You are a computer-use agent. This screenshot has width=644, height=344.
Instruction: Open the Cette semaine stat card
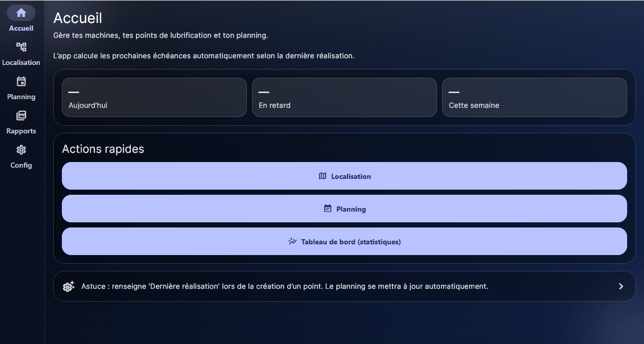(535, 97)
